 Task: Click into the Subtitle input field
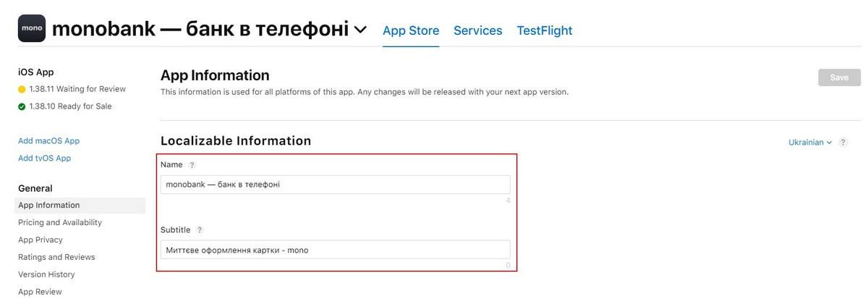coord(335,250)
